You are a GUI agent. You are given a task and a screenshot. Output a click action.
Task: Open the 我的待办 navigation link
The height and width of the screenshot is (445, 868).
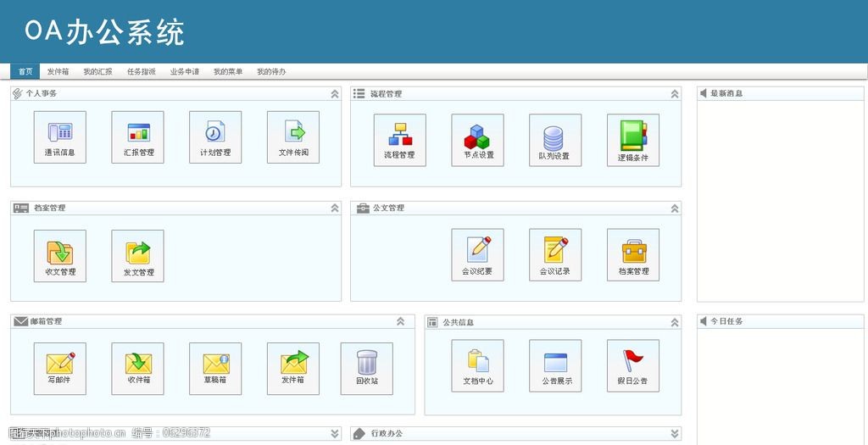coord(271,72)
